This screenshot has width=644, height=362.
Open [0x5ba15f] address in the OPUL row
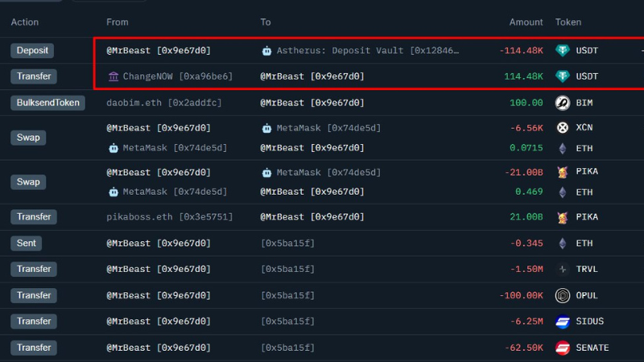pos(287,295)
